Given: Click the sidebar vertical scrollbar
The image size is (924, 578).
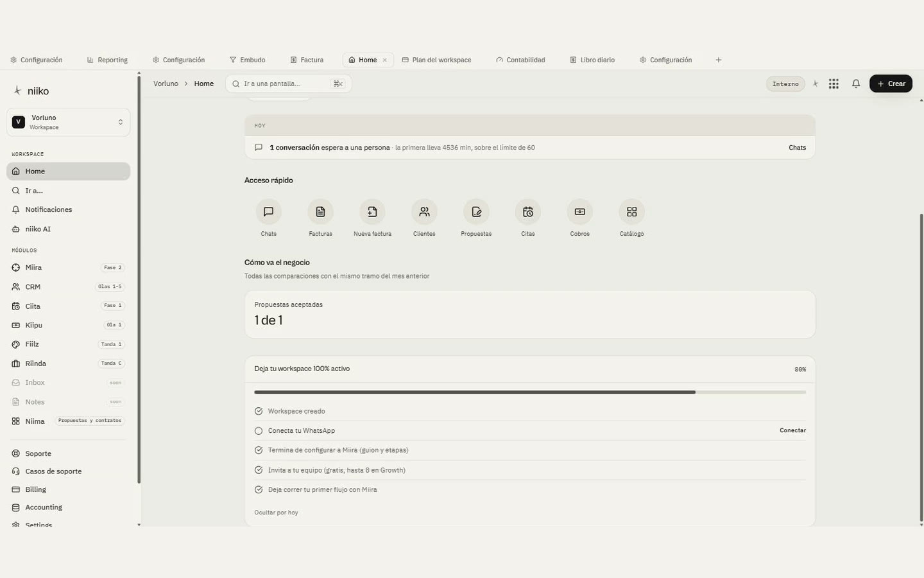Looking at the screenshot, I should [x=139, y=279].
